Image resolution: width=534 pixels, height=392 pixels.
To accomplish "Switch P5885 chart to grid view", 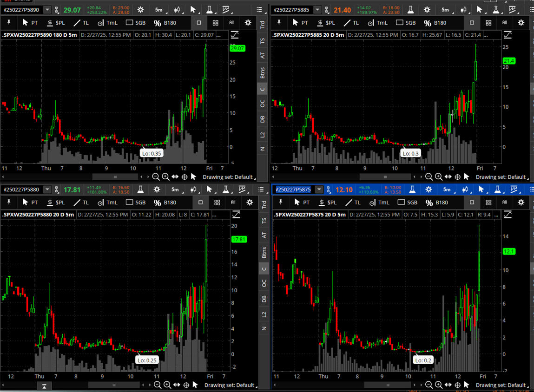I will point(488,23).
